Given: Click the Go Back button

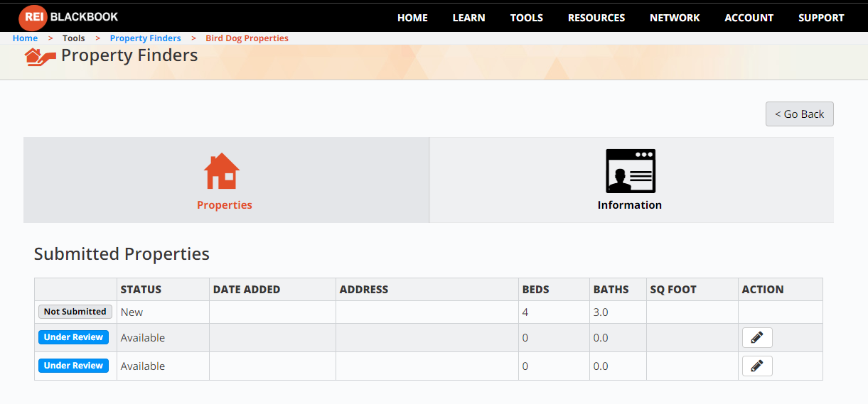Looking at the screenshot, I should pos(800,114).
